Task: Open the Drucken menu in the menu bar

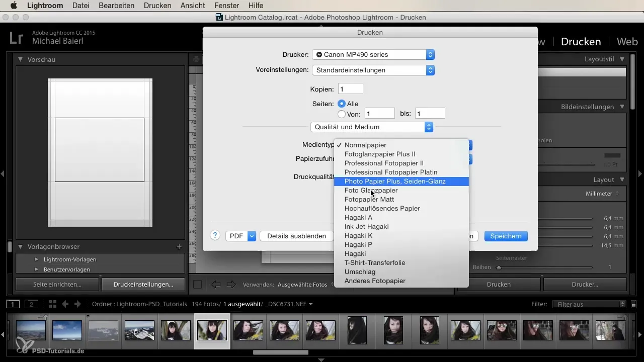Action: pyautogui.click(x=157, y=6)
